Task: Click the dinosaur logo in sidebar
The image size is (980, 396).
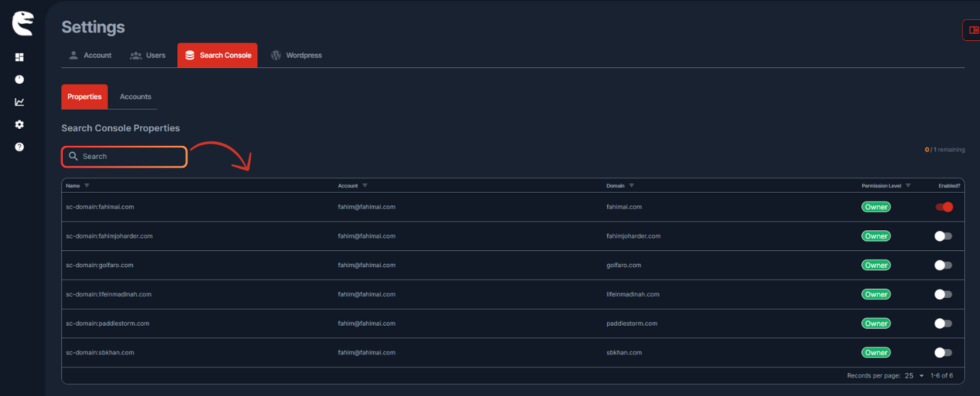Action: coord(22,24)
